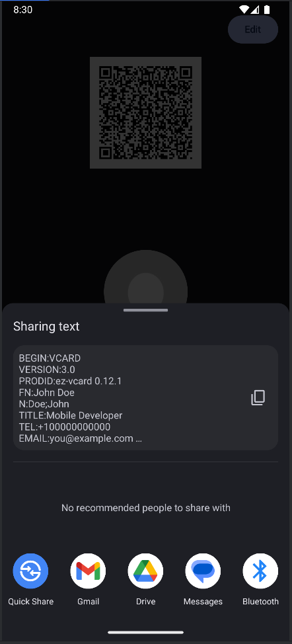This screenshot has width=292, height=644.
Task: Share via the Quick Share icon
Action: 31,571
